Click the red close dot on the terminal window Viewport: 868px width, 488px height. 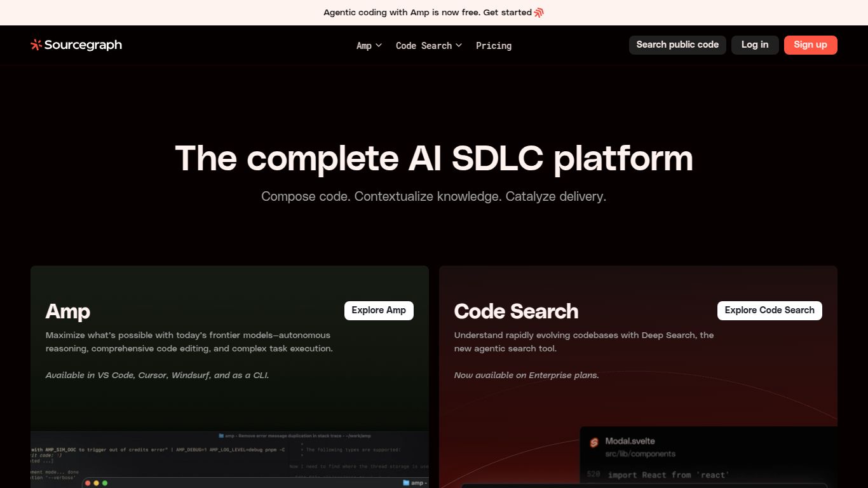click(x=87, y=483)
